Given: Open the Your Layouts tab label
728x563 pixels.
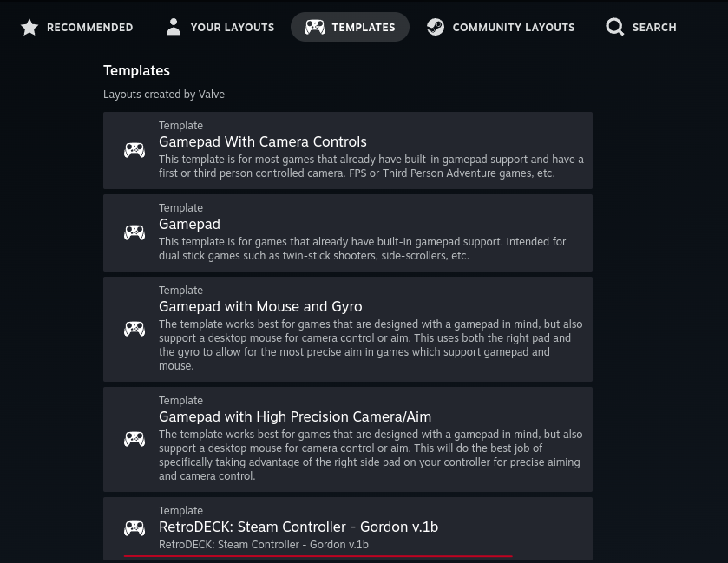Looking at the screenshot, I should (x=232, y=28).
